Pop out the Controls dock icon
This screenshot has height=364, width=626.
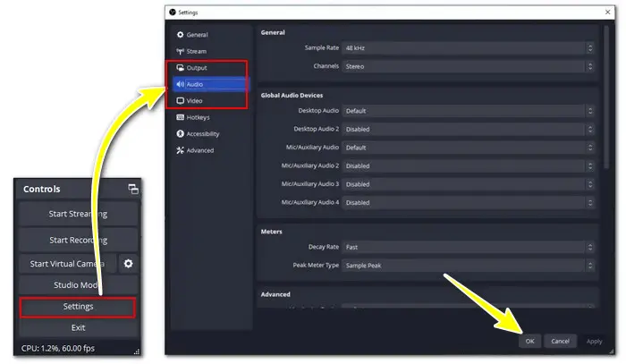(133, 190)
